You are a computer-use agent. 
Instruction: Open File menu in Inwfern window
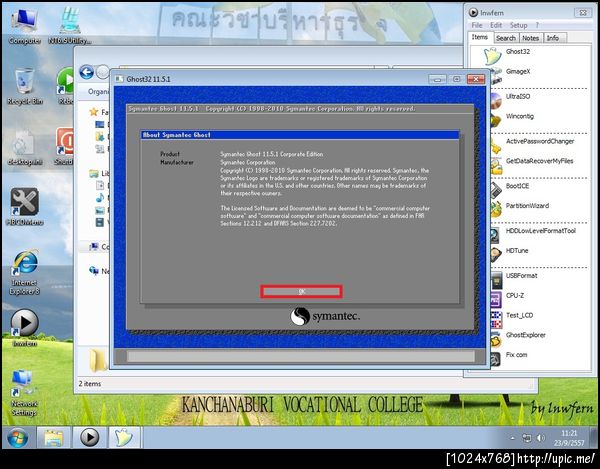click(x=477, y=25)
